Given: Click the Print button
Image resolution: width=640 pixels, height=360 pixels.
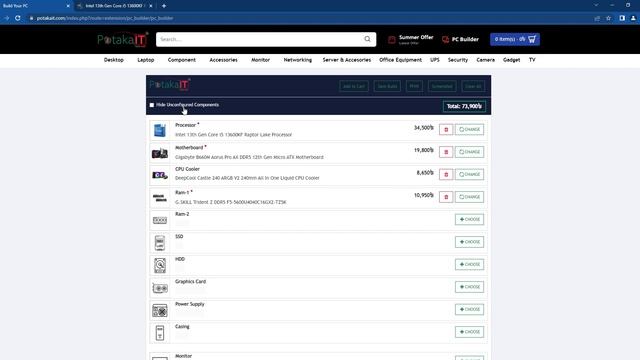Looking at the screenshot, I should [x=414, y=86].
